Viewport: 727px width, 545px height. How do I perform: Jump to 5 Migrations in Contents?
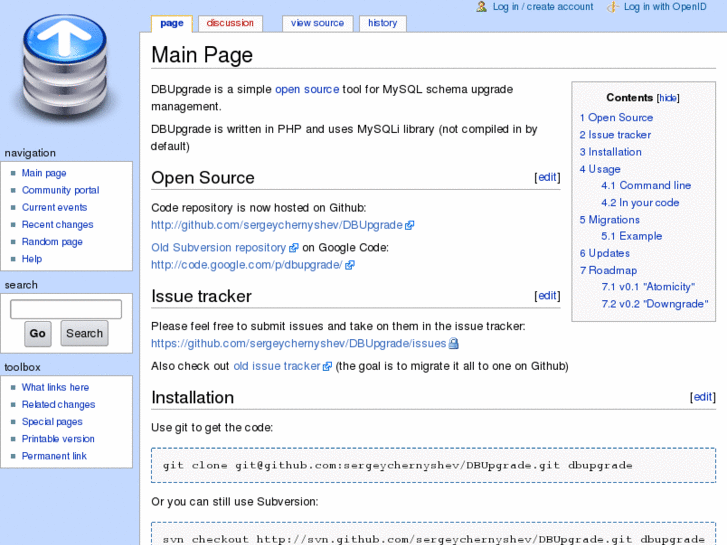click(610, 220)
